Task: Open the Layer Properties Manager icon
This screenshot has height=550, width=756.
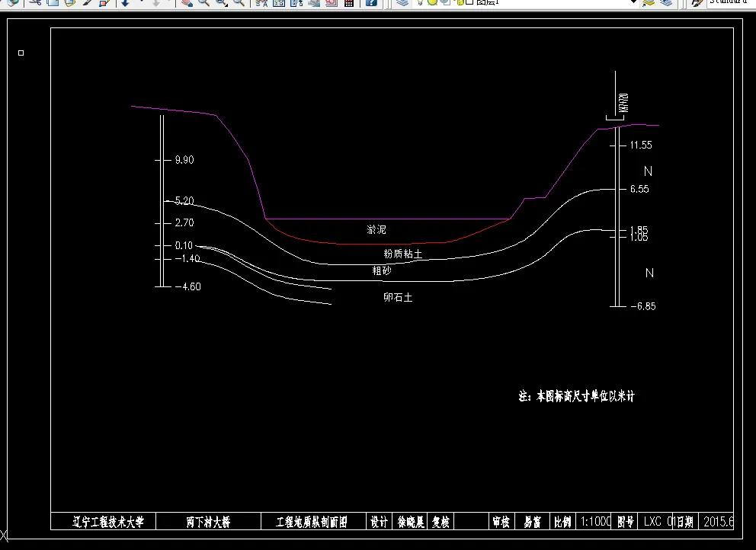Action: pos(402,2)
